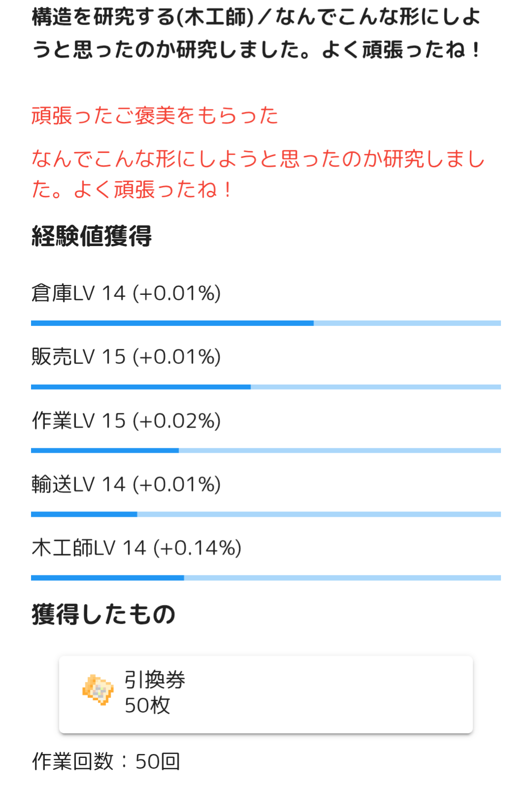Click the 引換券 ticket icon

click(98, 690)
